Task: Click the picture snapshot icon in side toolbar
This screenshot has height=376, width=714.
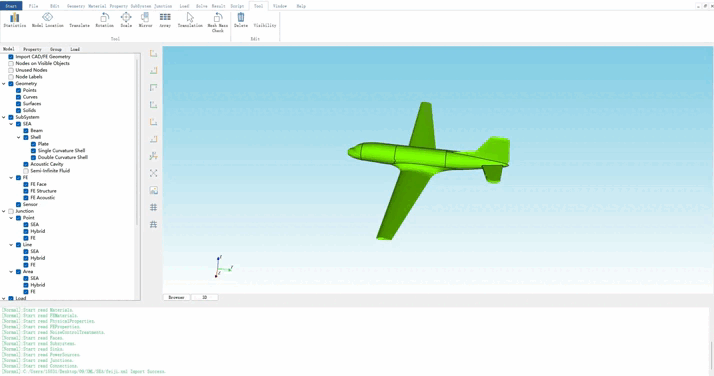Action: coord(153,190)
